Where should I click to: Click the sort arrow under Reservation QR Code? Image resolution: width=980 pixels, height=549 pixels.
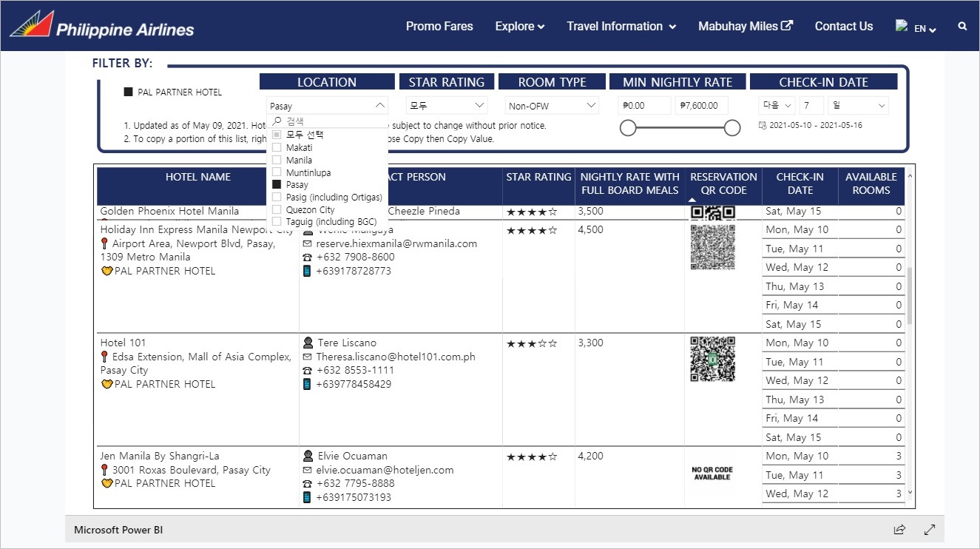pos(692,200)
